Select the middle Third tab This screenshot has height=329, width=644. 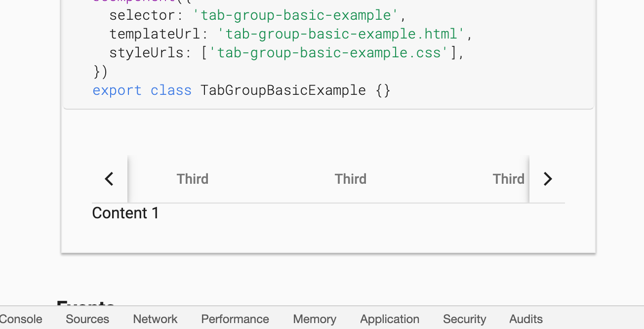(x=351, y=179)
